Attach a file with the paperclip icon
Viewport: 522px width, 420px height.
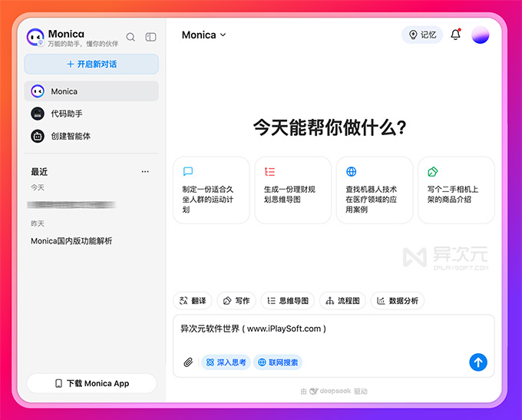[188, 362]
